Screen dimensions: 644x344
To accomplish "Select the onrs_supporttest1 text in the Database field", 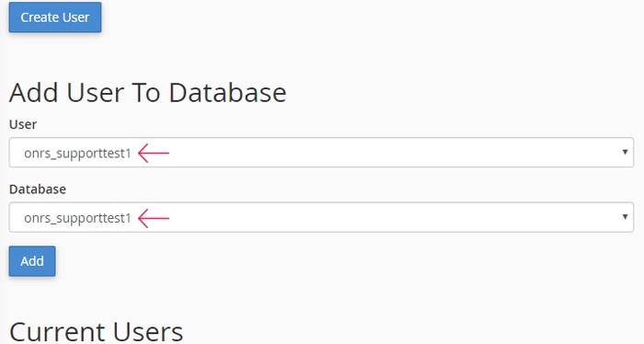I will pos(77,218).
